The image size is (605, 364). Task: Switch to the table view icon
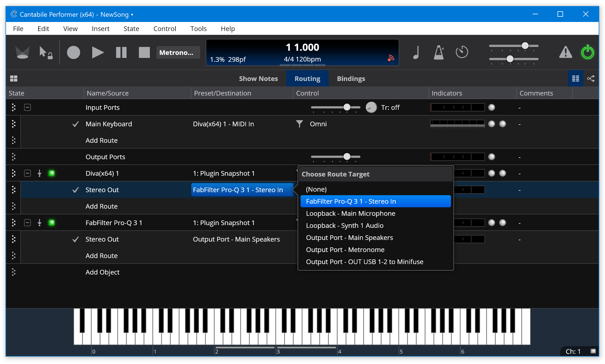click(x=575, y=79)
